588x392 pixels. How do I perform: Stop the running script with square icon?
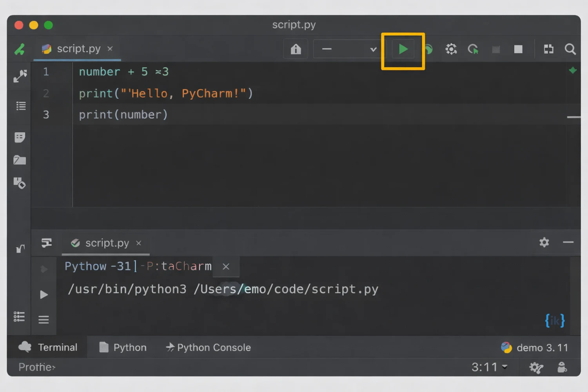pos(518,49)
